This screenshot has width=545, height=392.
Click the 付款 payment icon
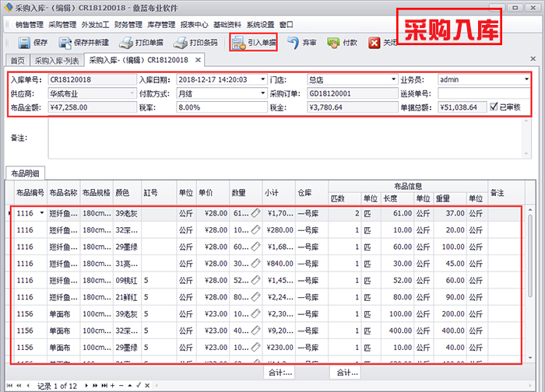331,43
